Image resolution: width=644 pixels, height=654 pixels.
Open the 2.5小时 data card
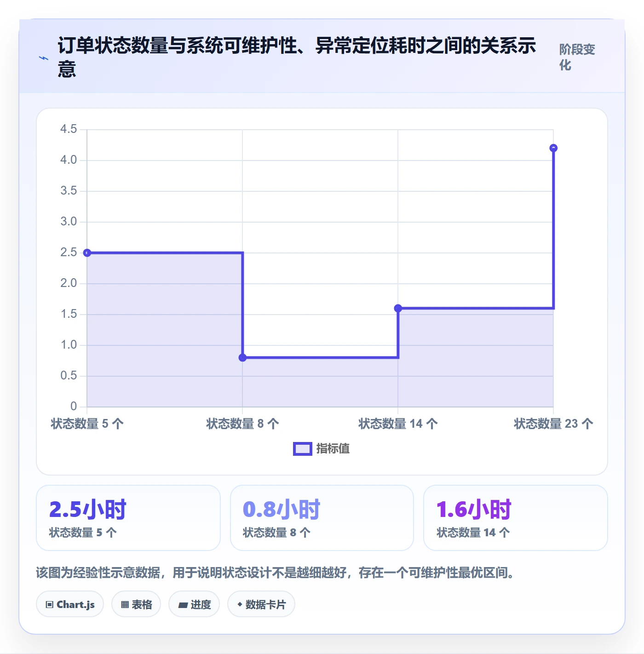click(128, 518)
